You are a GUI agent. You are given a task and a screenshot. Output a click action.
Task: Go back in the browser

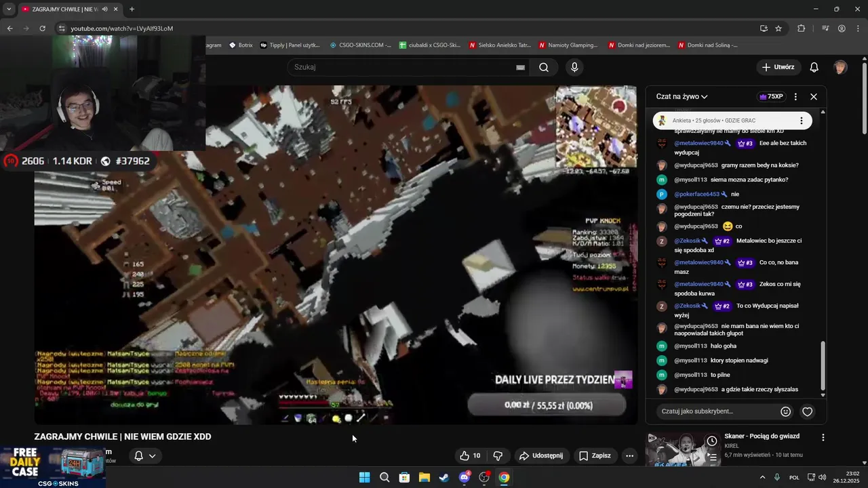(9, 28)
